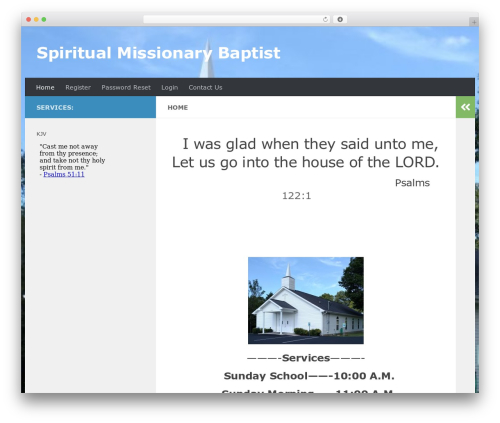Open the Home menu item

coord(45,87)
